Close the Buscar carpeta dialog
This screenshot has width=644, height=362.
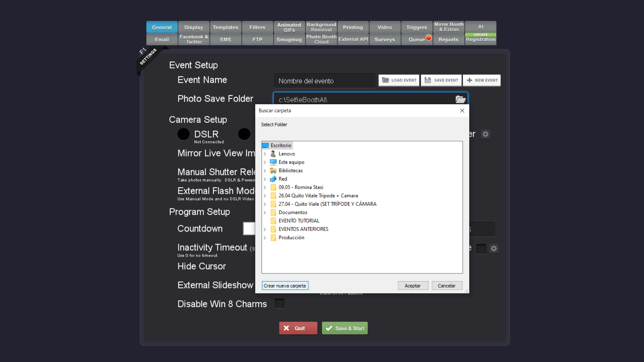[x=462, y=111]
